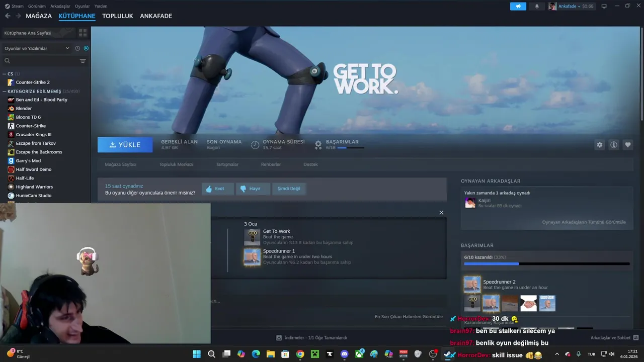
Task: Close the activity popup with X
Action: click(441, 213)
